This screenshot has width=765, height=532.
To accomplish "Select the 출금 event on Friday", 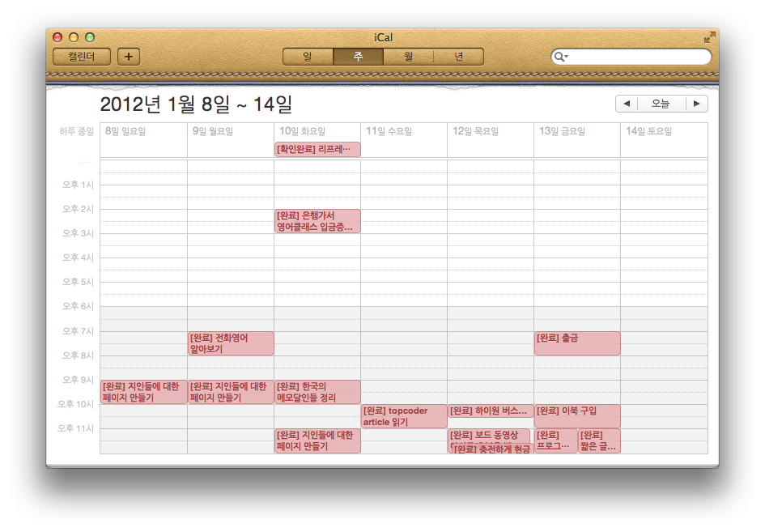I will (577, 343).
